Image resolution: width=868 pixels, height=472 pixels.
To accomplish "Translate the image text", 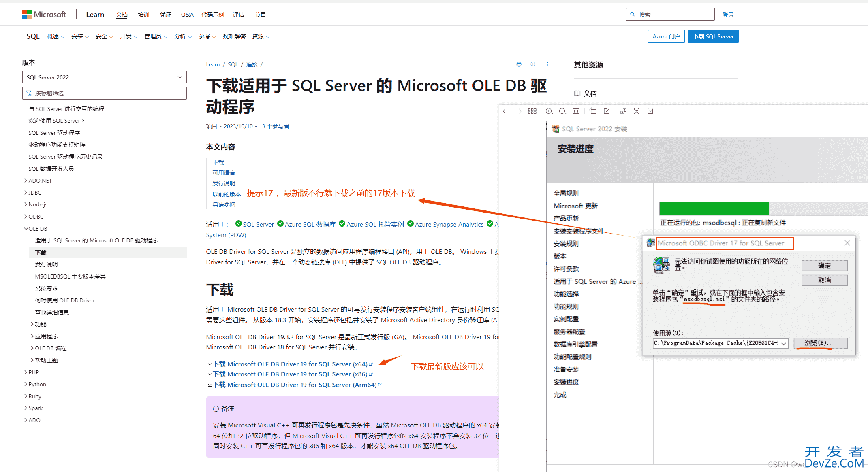I will pos(623,111).
